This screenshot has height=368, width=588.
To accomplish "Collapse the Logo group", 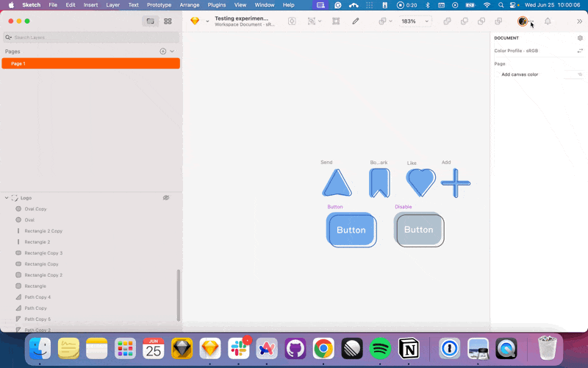I will [x=7, y=198].
